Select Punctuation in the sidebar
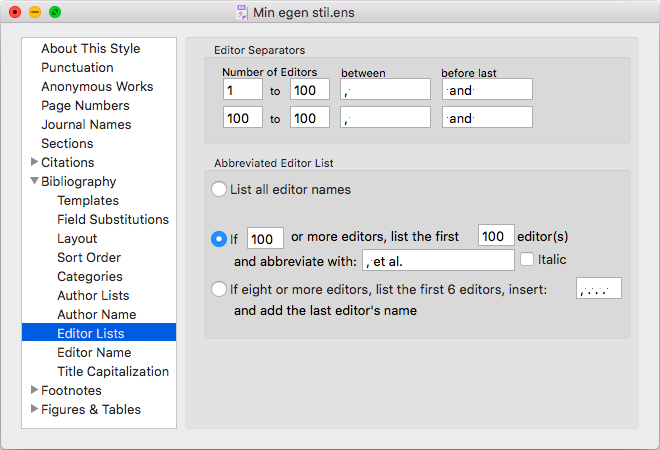Viewport: 660px width, 450px height. (x=77, y=67)
